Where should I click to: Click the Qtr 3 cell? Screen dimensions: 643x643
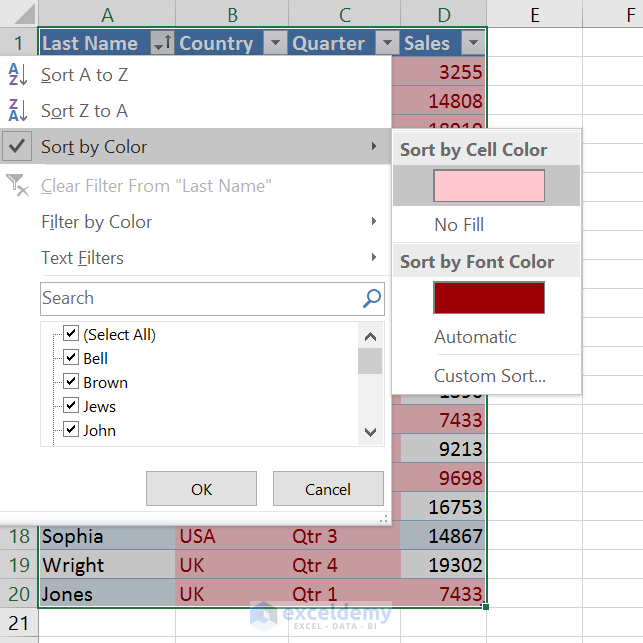[x=344, y=536]
